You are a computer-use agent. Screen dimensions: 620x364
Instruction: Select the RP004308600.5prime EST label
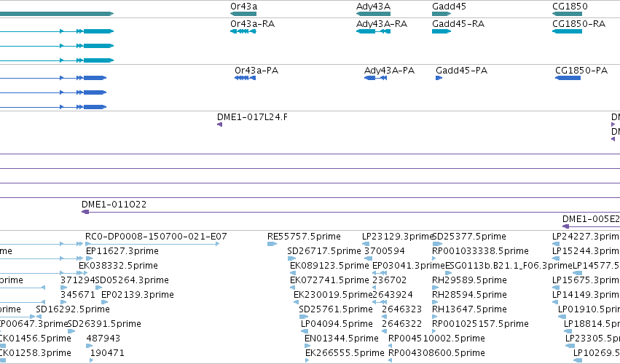pos(436,353)
